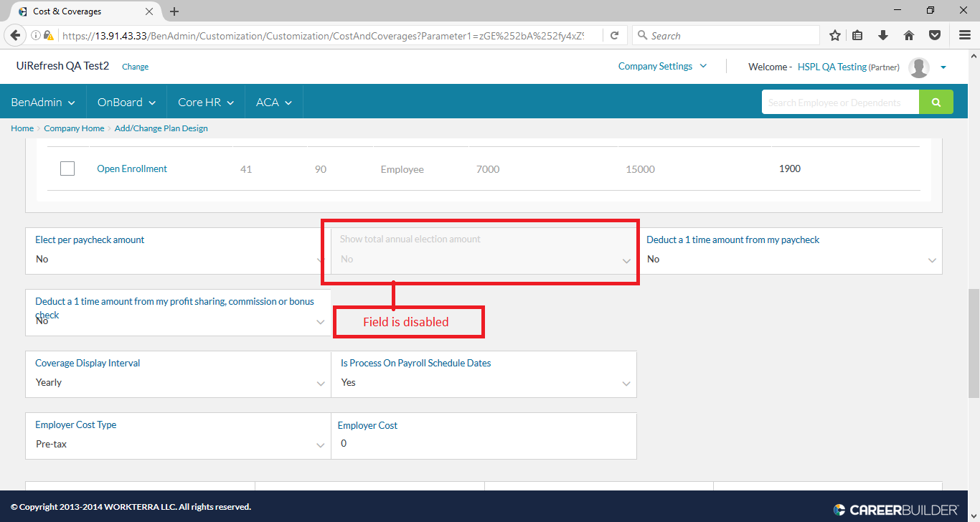Click the Open Enrollment link
The image size is (980, 522).
132,169
